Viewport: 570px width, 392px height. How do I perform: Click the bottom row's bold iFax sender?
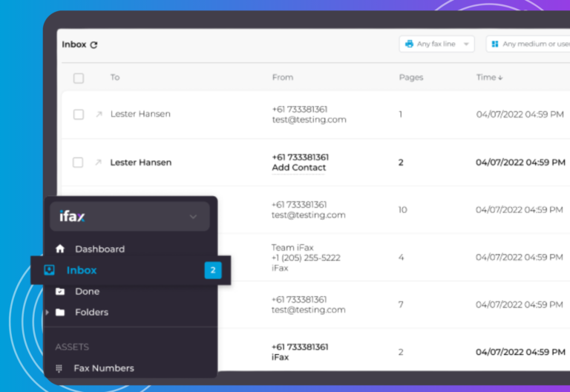tap(281, 357)
